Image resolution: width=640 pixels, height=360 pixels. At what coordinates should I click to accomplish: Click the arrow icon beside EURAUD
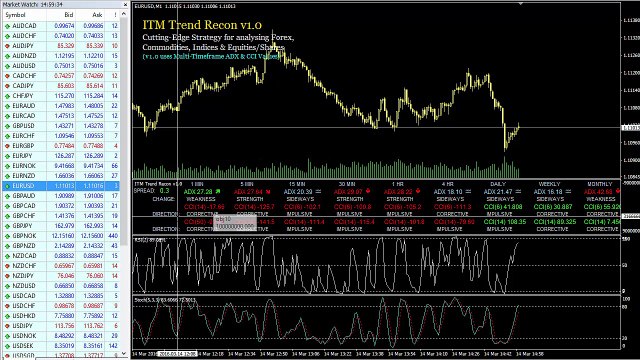[x=7, y=106]
